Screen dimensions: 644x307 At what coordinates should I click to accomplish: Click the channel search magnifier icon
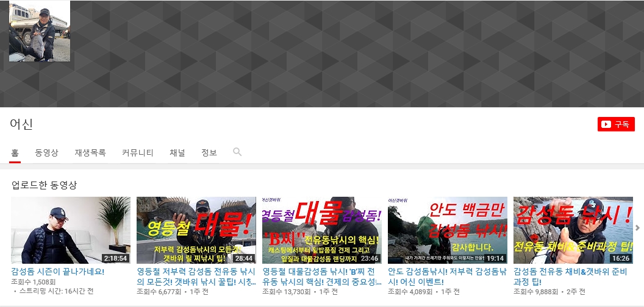click(237, 152)
